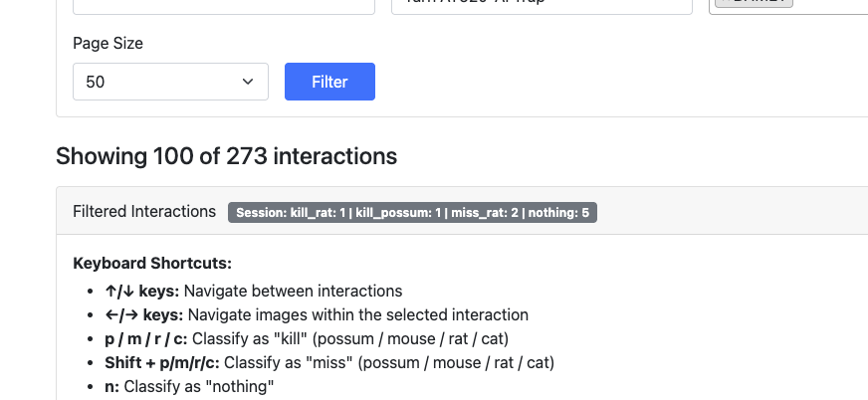Click kill_possum count in the session badge
868x400 pixels.
click(x=397, y=212)
